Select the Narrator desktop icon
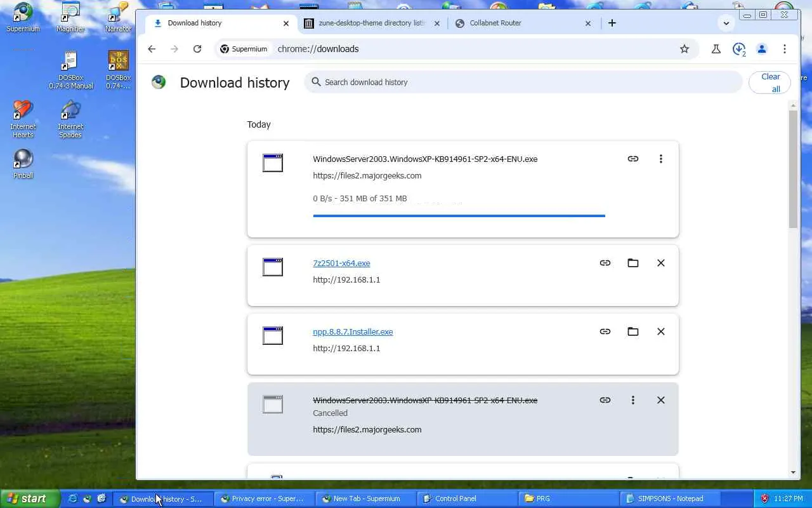Screen dimensions: 812x508 point(118,17)
